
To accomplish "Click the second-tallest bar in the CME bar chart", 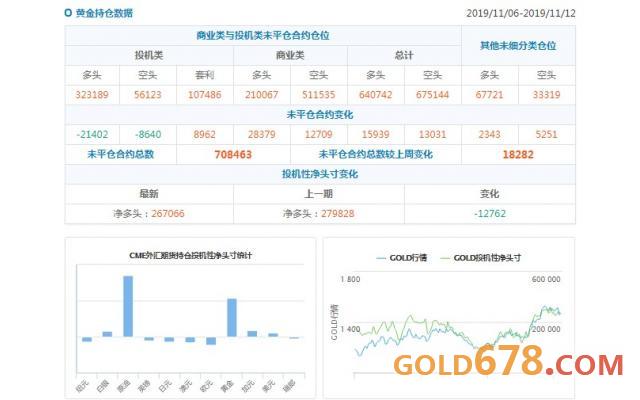I will tap(232, 318).
